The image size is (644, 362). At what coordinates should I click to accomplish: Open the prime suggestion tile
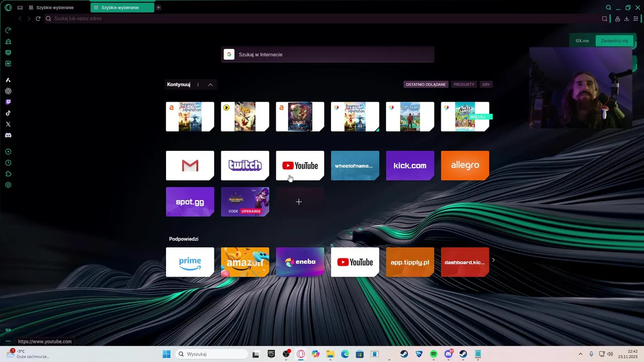click(x=190, y=262)
